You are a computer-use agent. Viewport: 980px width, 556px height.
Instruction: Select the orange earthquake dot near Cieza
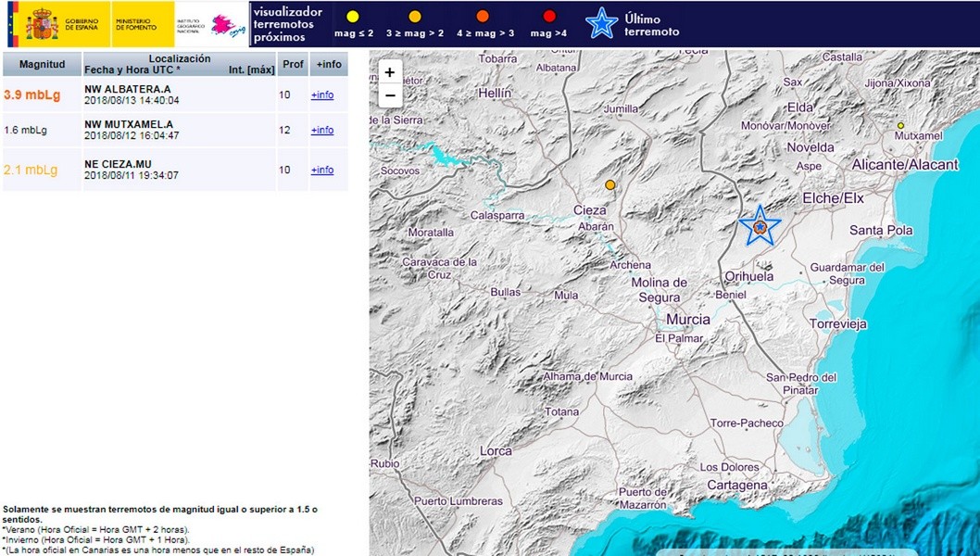coord(610,184)
